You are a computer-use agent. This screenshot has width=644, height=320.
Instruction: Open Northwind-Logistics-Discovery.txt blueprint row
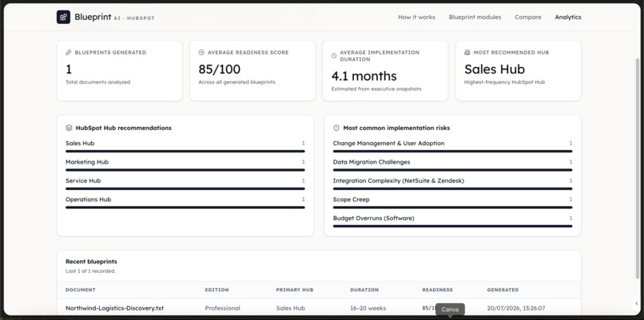pos(319,308)
